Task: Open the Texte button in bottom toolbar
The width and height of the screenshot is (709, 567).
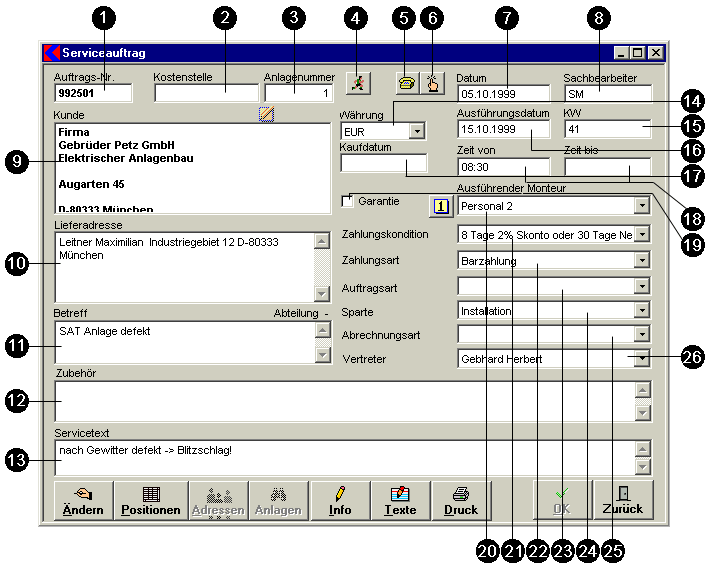Action: coord(400,499)
